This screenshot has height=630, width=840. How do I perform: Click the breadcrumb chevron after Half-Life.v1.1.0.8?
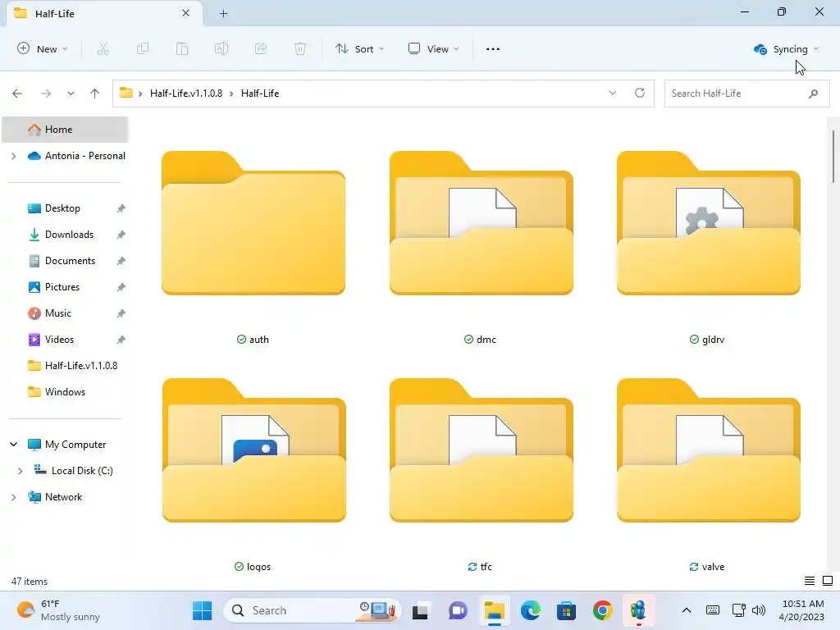(231, 94)
